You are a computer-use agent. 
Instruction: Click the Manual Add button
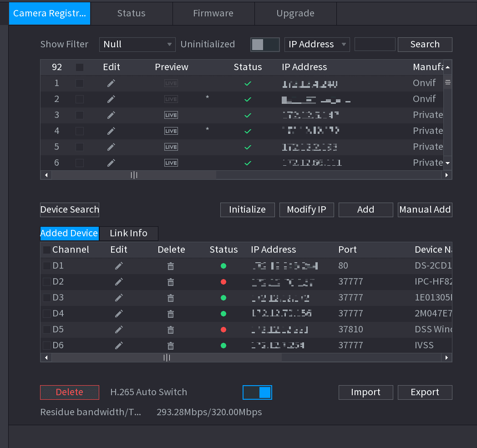coord(425,210)
